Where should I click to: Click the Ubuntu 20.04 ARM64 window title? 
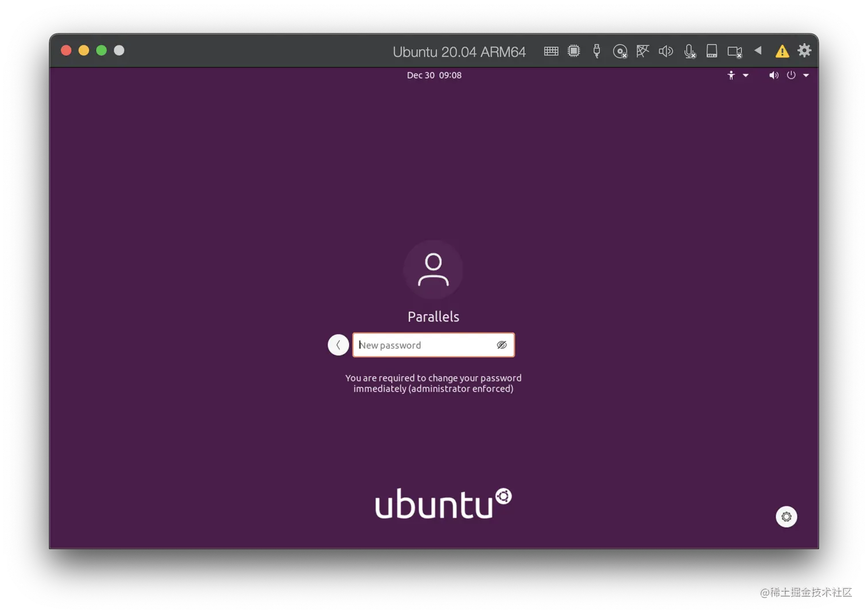[x=459, y=52]
